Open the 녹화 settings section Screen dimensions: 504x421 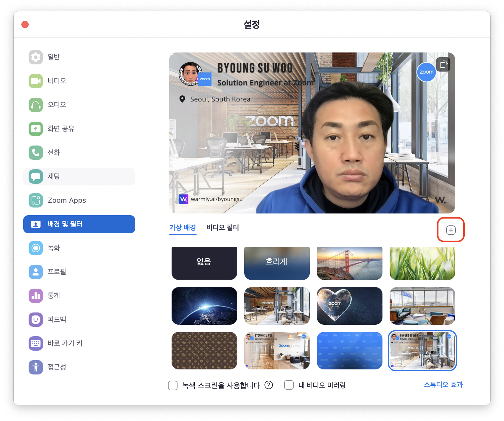(x=79, y=248)
